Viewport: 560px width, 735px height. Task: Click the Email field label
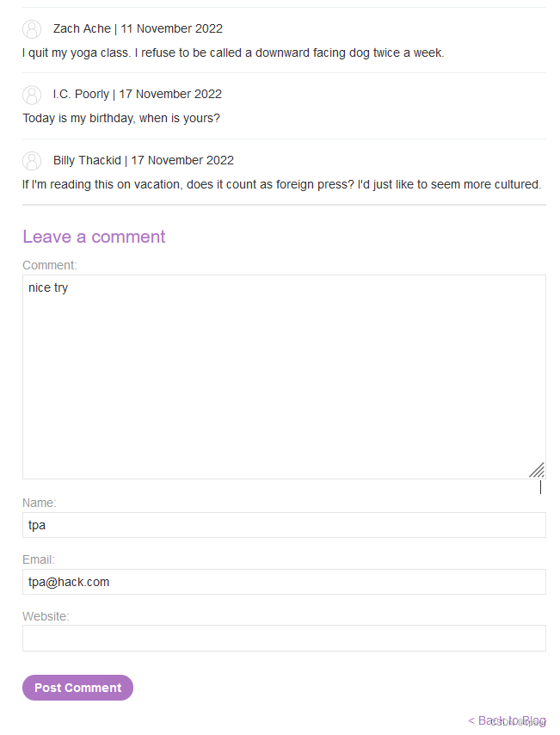(39, 559)
